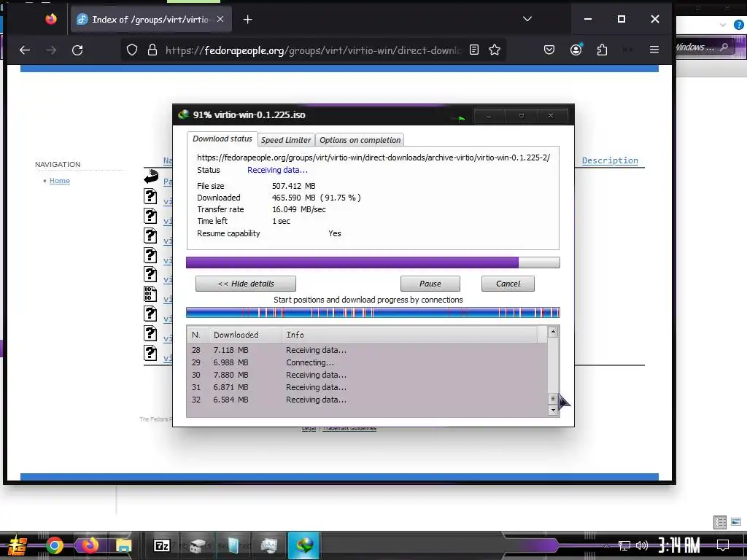Go back using Firefox back arrow
747x560 pixels.
[x=25, y=50]
